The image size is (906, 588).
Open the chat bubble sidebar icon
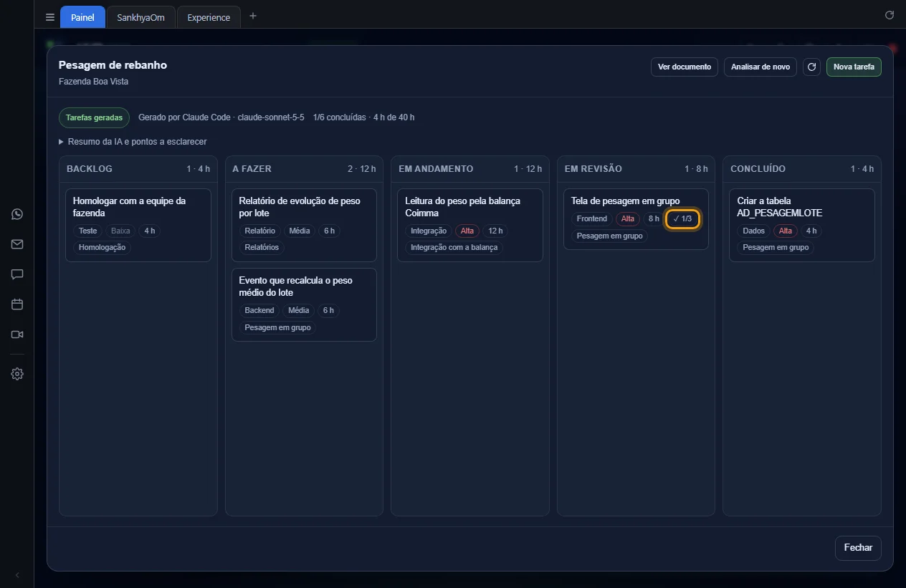click(x=17, y=274)
